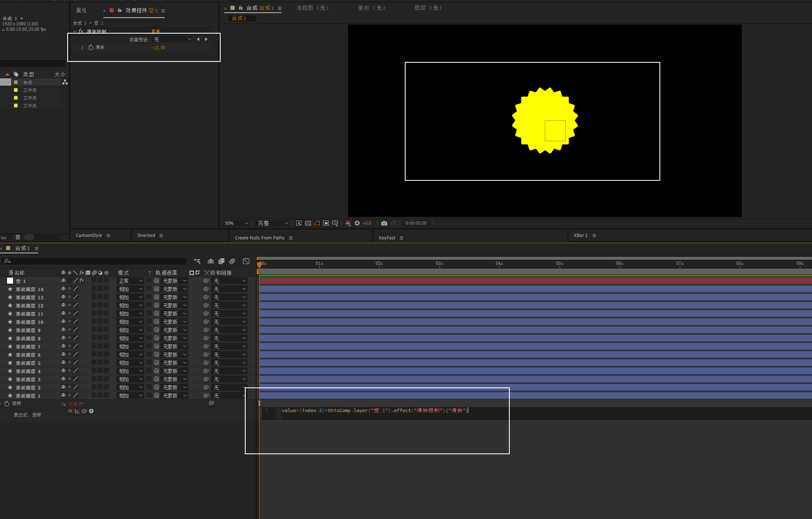
Task: Toggle the transparency grid icon
Action: coord(308,223)
